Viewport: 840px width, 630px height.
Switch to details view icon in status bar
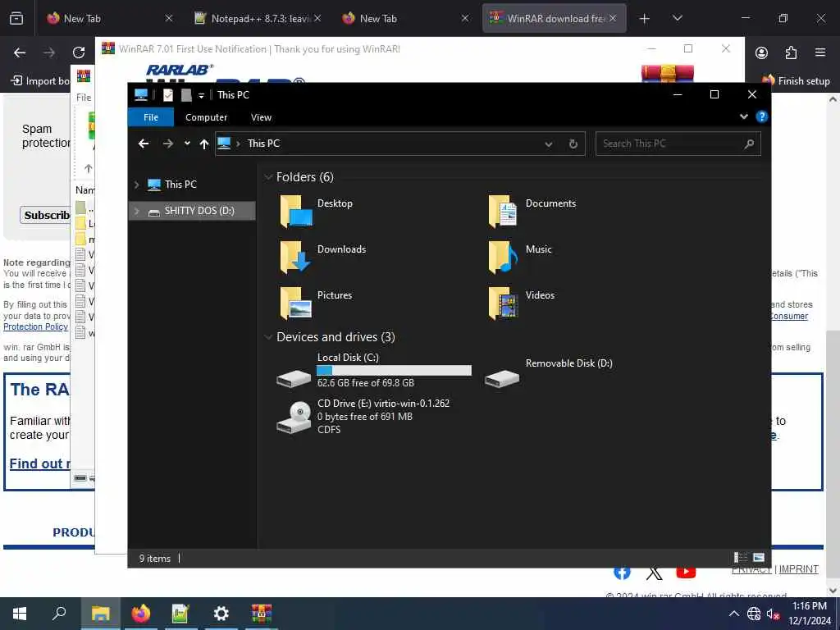(x=741, y=558)
